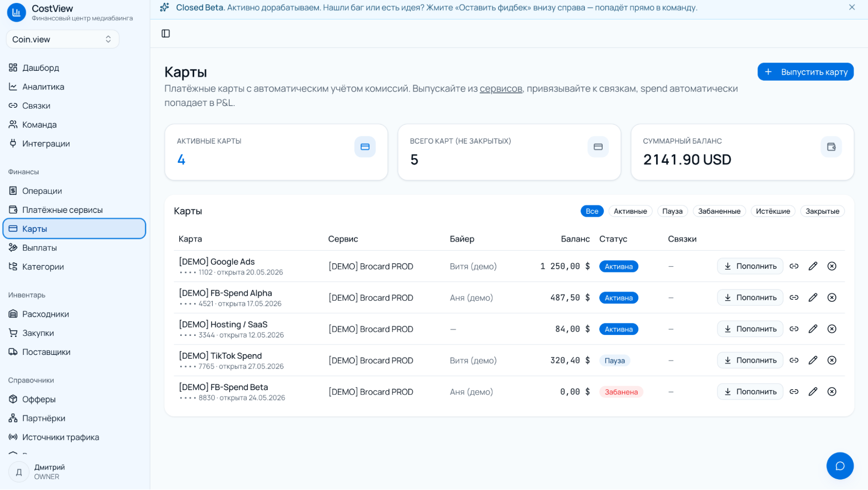Screen dimensions: 868x490
Task: Go to Аналитика section
Action: pyautogui.click(x=74, y=87)
